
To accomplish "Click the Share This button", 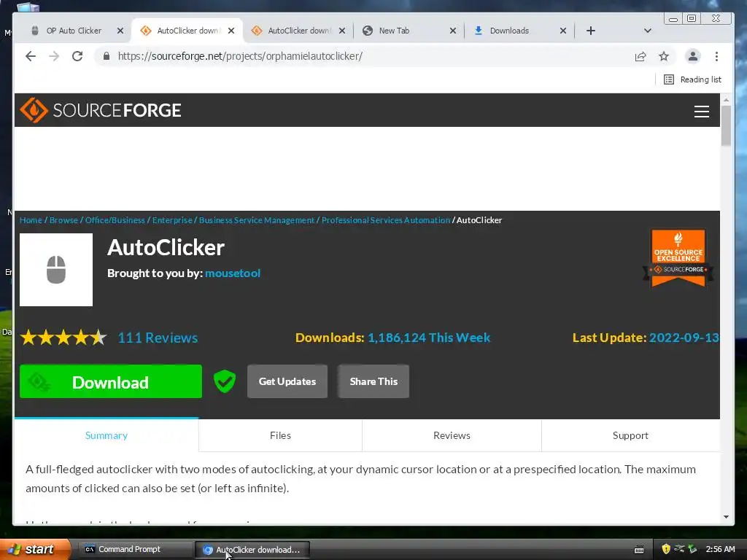I will [373, 381].
